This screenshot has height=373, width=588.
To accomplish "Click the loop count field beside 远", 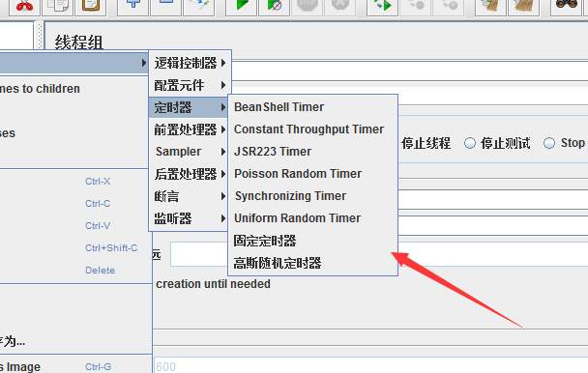I will pyautogui.click(x=199, y=254).
